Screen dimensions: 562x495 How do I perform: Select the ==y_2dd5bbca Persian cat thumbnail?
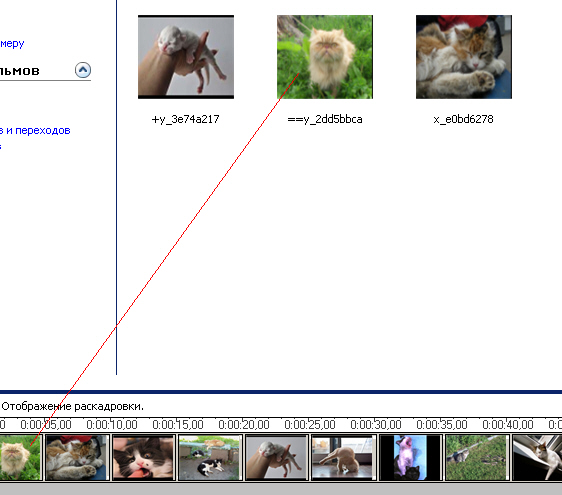point(325,57)
